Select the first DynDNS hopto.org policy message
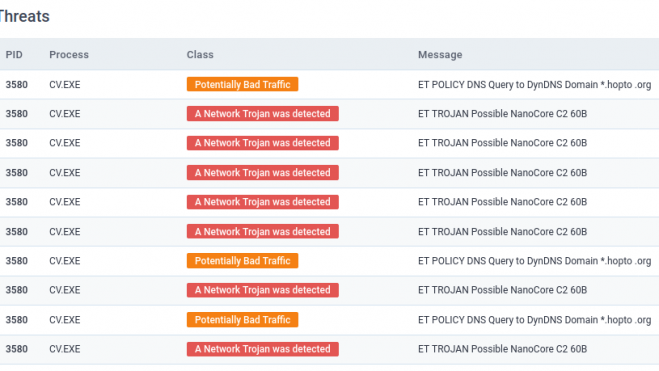The width and height of the screenshot is (659, 371). pyautogui.click(x=534, y=84)
